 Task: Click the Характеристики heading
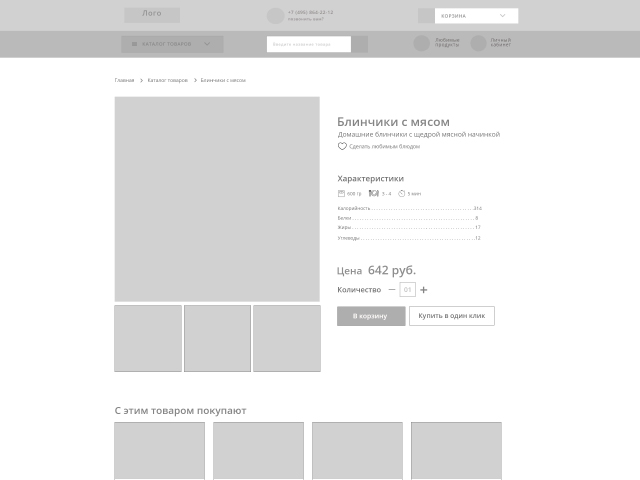(371, 178)
